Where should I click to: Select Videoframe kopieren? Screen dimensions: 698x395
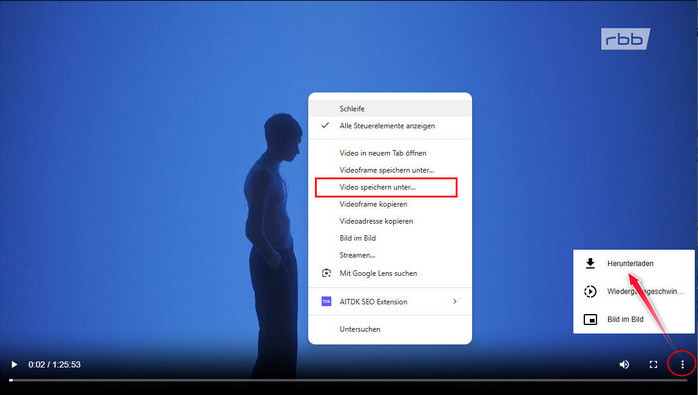click(x=390, y=204)
